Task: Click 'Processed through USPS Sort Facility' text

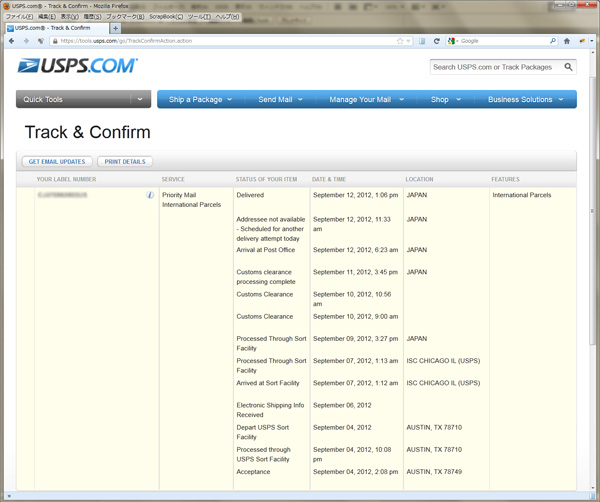Action: point(263,454)
